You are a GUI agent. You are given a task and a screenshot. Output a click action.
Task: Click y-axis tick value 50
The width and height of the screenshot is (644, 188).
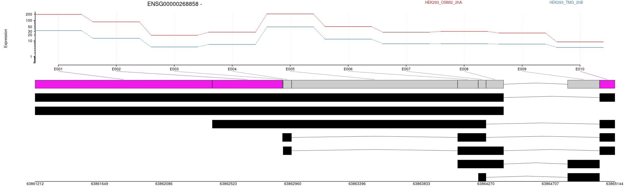coord(30,27)
